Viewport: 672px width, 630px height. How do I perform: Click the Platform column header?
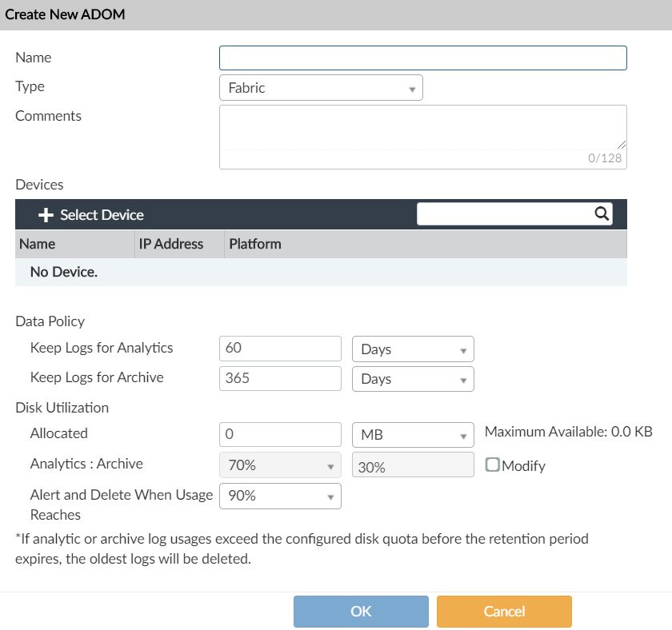coord(255,244)
